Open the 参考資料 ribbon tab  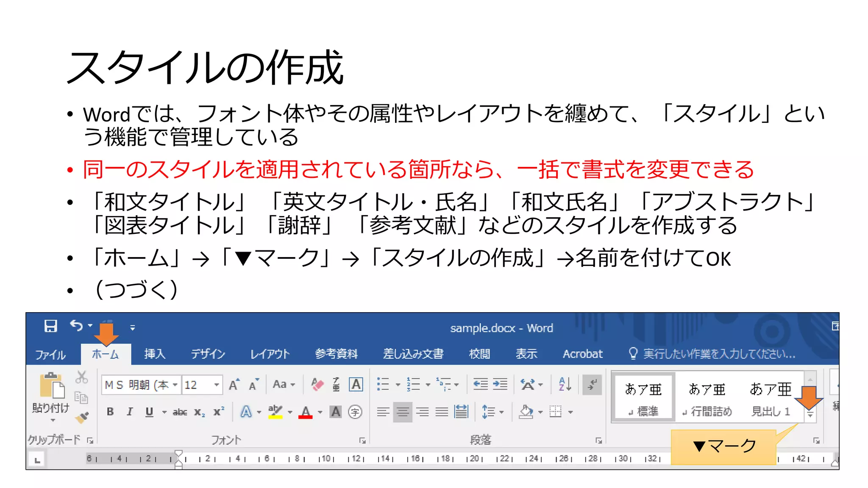(x=337, y=354)
